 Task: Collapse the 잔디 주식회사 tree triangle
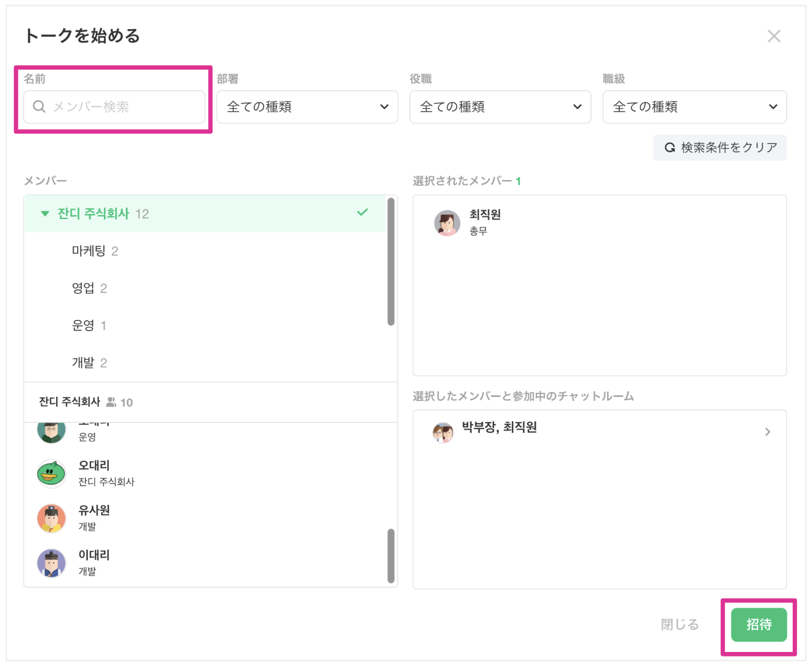click(45, 214)
